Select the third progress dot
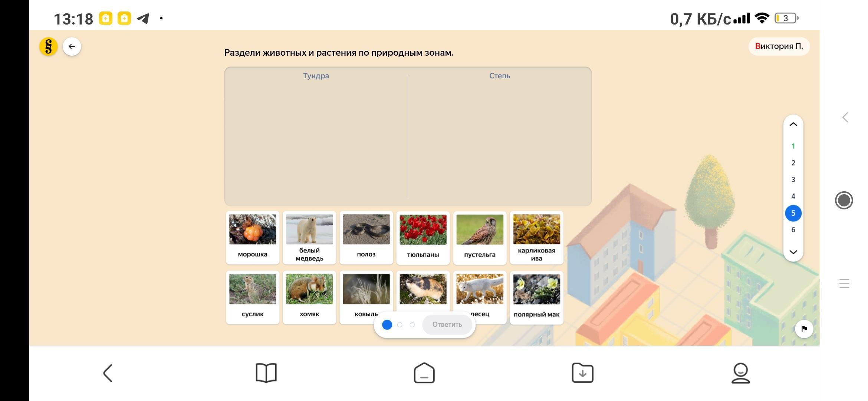 pos(412,325)
